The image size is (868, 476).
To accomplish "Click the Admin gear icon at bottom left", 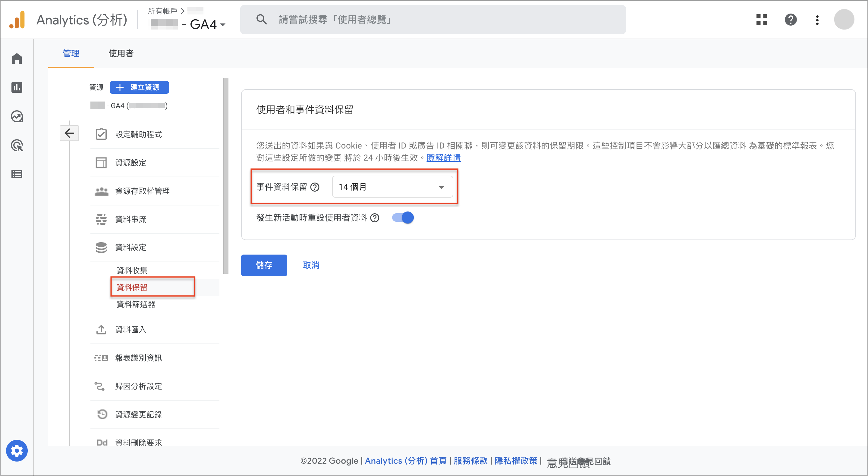I will tap(17, 450).
